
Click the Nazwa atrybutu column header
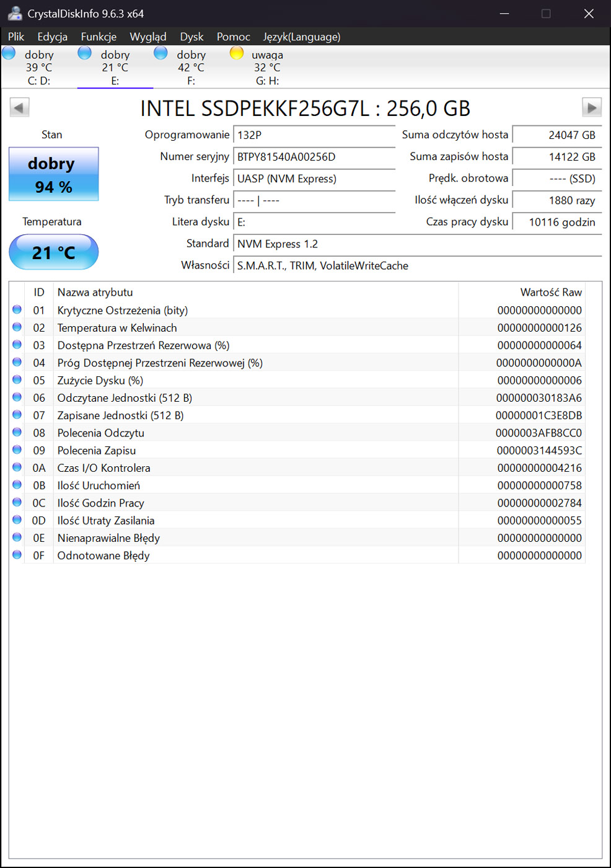256,292
